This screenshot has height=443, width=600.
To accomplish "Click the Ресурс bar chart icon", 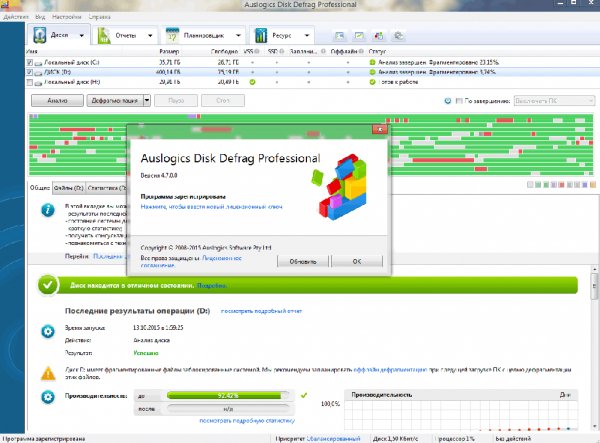I will (261, 36).
